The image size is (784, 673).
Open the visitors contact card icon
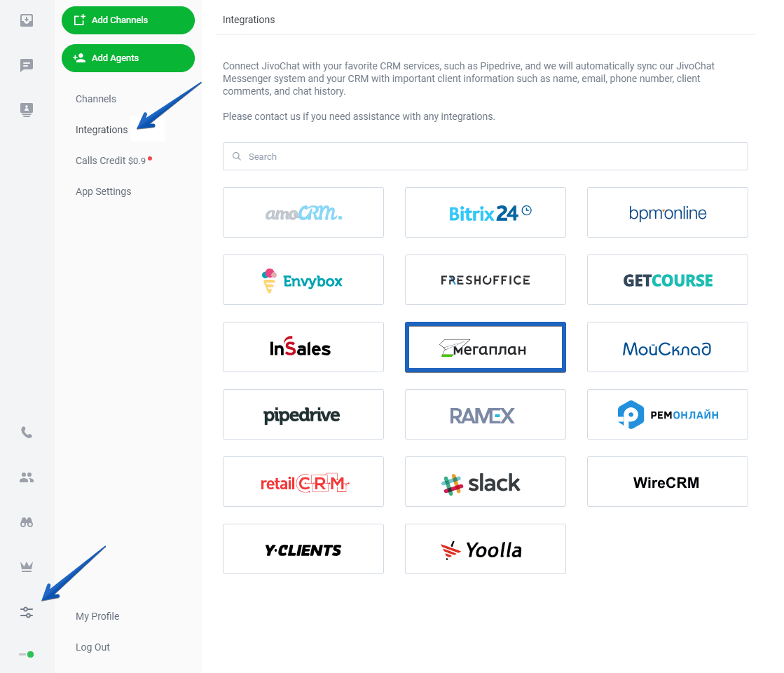(x=27, y=109)
